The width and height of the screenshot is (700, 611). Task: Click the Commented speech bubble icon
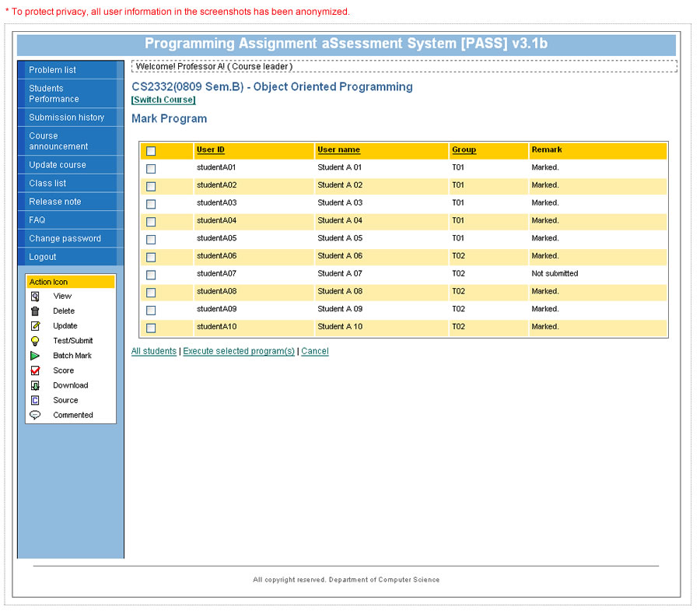click(x=35, y=415)
